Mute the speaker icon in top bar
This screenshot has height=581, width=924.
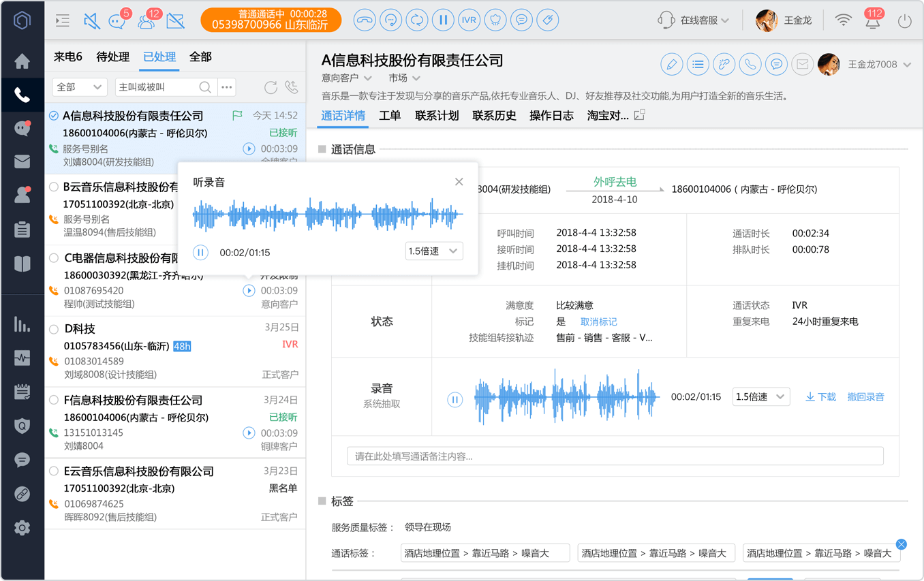pos(91,20)
